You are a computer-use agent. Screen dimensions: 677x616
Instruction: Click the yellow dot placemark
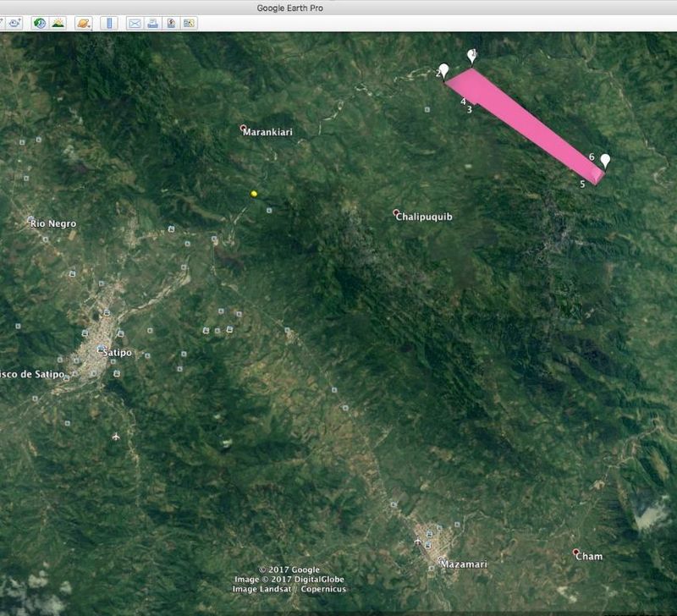[x=254, y=194]
